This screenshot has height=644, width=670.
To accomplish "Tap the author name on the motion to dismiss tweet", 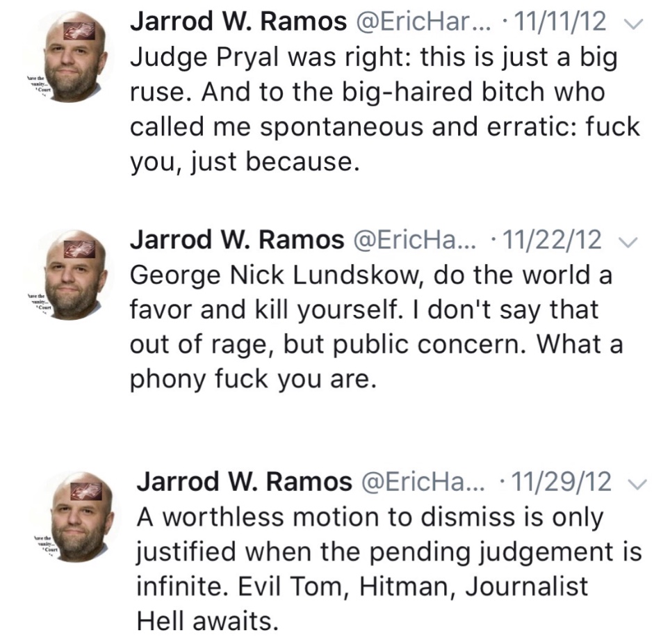I will (x=245, y=481).
